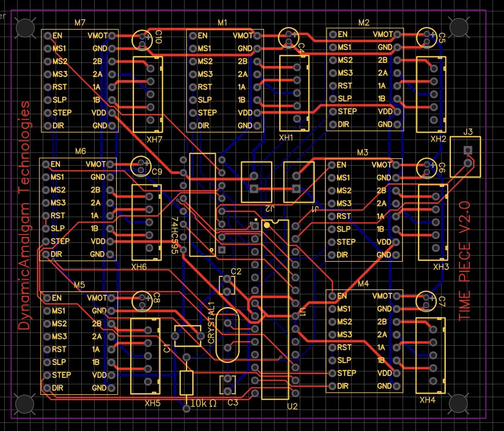
Task: Select the 10k resistor body outline
Action: tap(186, 383)
